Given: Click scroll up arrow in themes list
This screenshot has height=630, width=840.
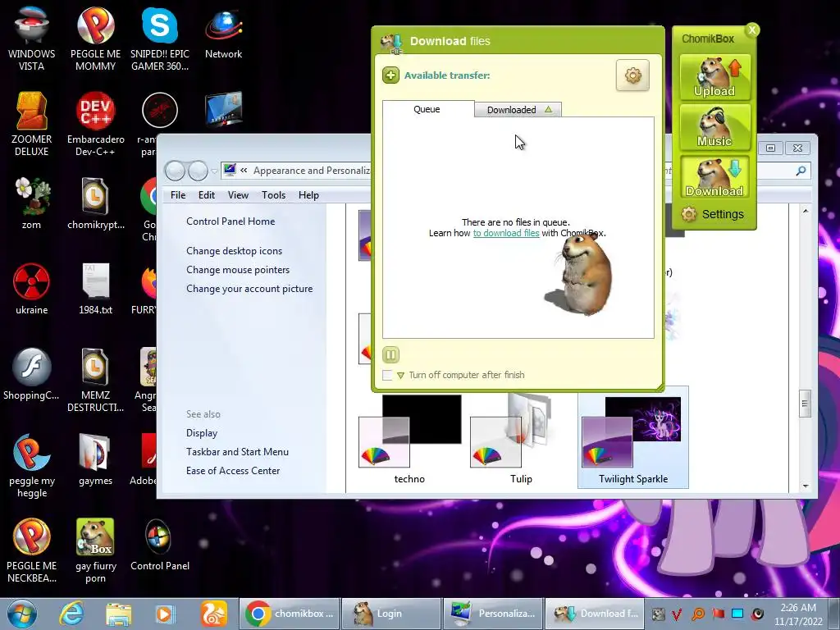Looking at the screenshot, I should coord(806,211).
